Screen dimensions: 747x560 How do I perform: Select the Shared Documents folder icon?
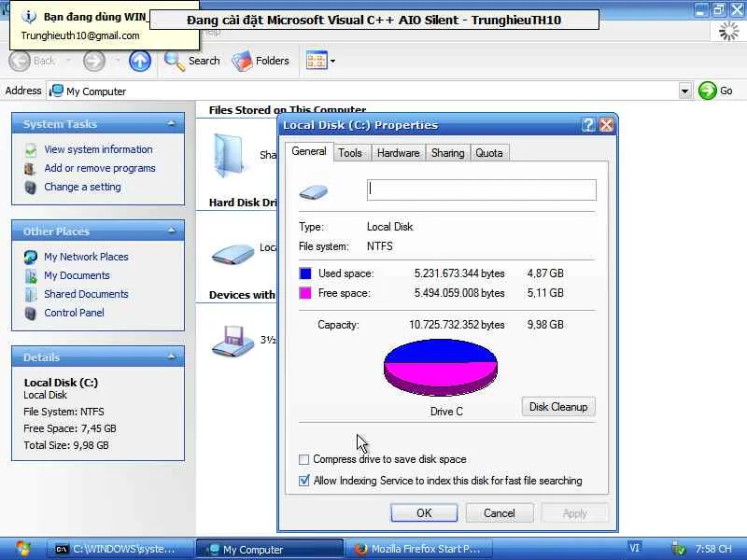tap(228, 155)
